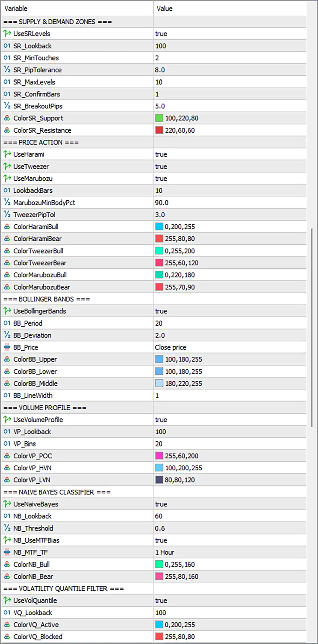
Task: Click the integer icon beside VQ_Lookback
Action: coord(7,613)
